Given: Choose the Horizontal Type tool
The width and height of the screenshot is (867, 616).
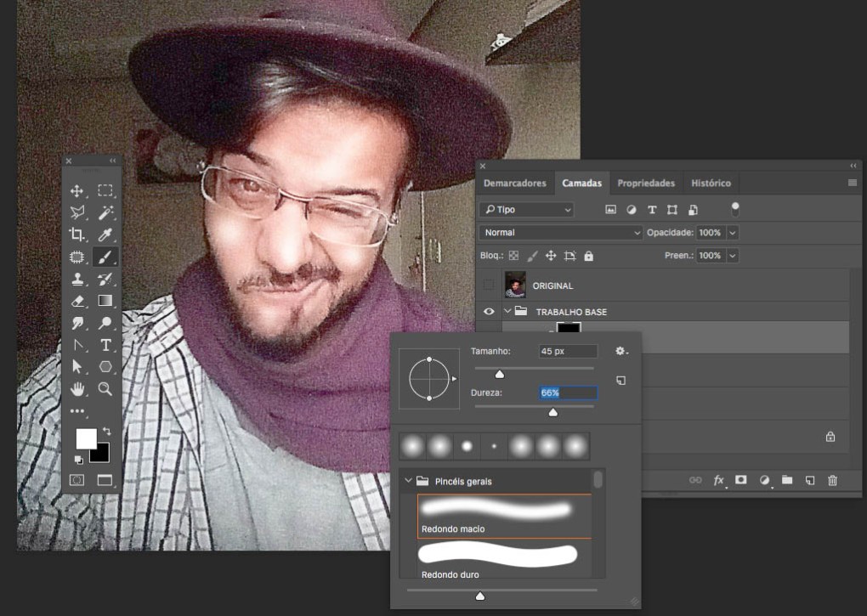Looking at the screenshot, I should [105, 345].
